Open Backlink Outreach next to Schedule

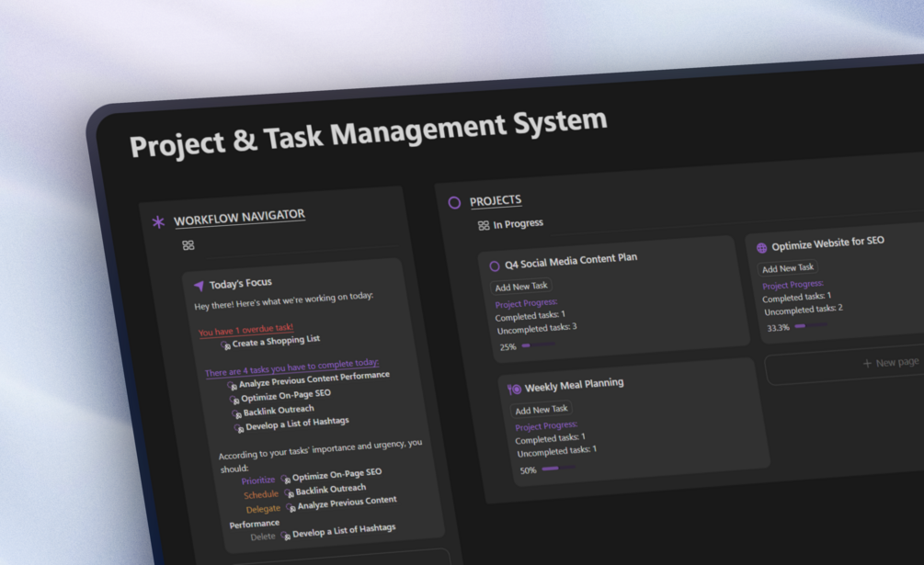click(331, 489)
